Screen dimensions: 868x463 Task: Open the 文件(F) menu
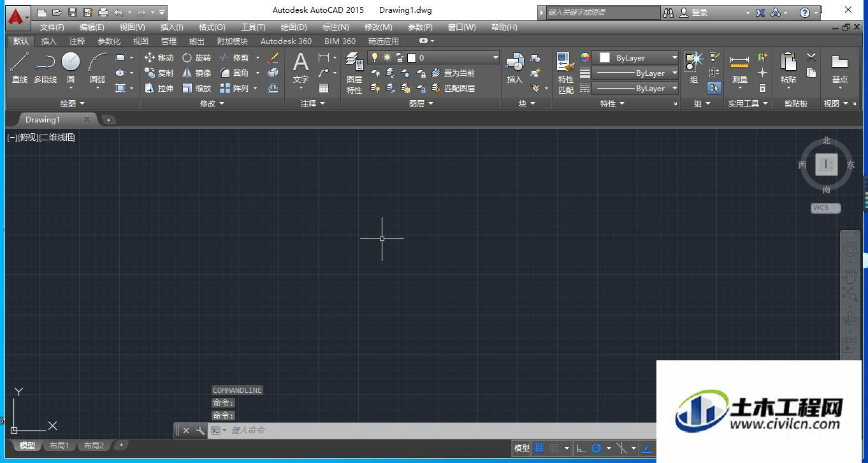pos(52,27)
